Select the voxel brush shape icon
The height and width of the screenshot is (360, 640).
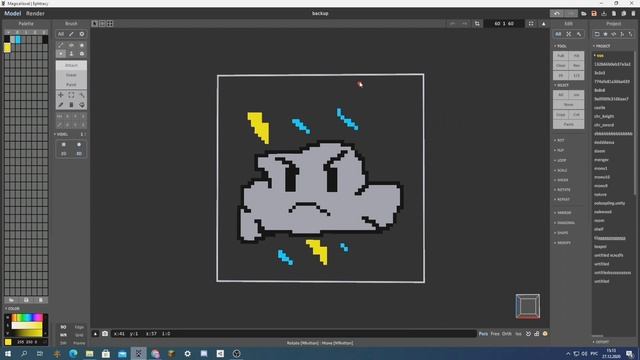click(61, 54)
